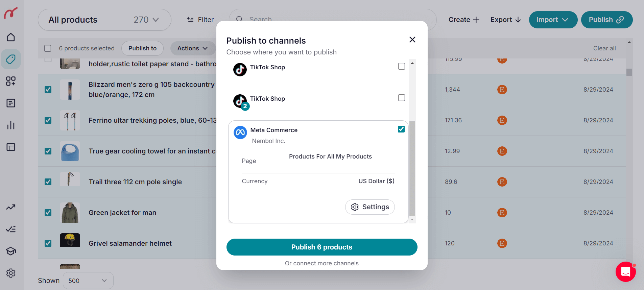Open the settings gear in sidebar
Screen dimensions: 644x290
11,273
